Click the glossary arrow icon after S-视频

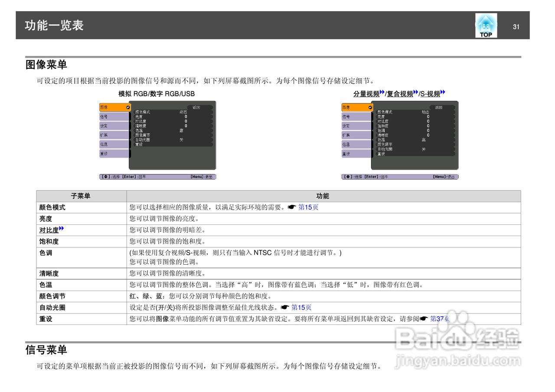click(443, 92)
